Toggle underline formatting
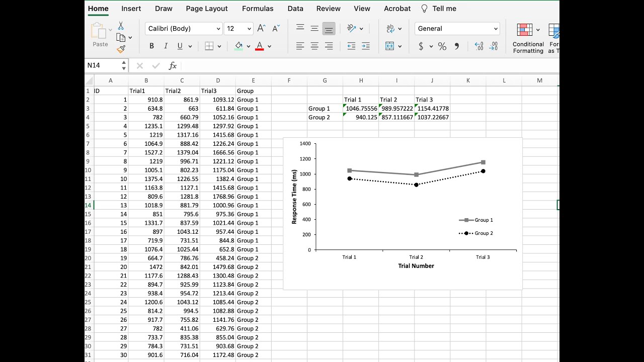 180,46
